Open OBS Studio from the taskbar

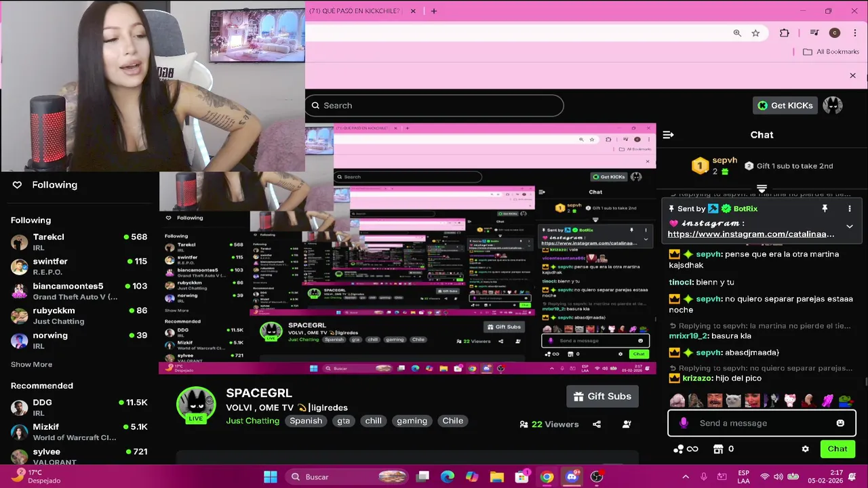[597, 477]
